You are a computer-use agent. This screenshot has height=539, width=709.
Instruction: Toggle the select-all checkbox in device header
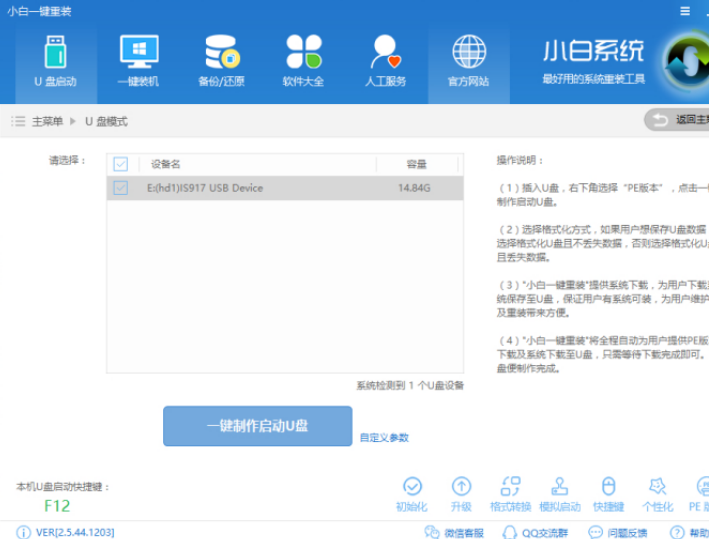121,164
